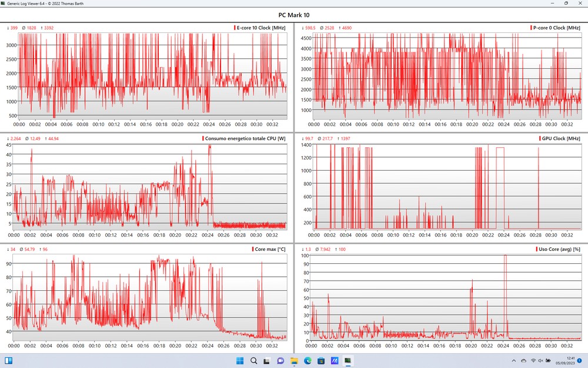Viewport: 588px width, 368px height.
Task: Click Core max average value 54,79
Action: point(29,249)
